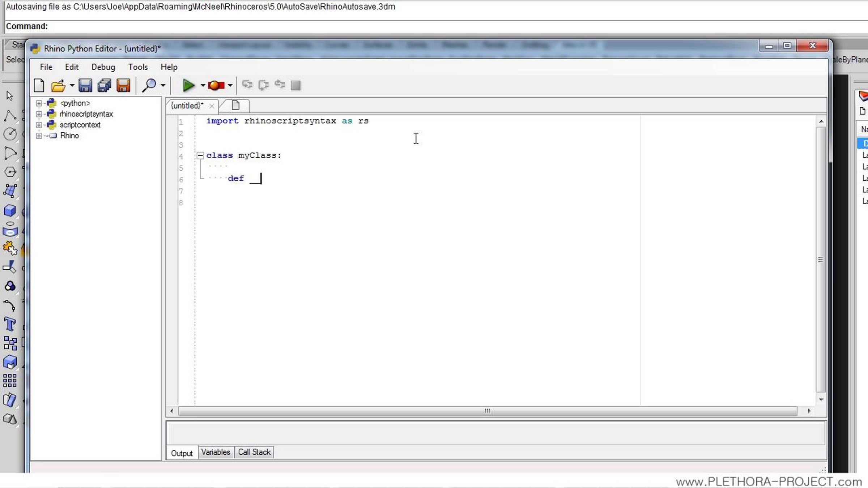Screen dimensions: 868x488
Task: Expand the scriptcontext tree node
Action: tap(39, 125)
